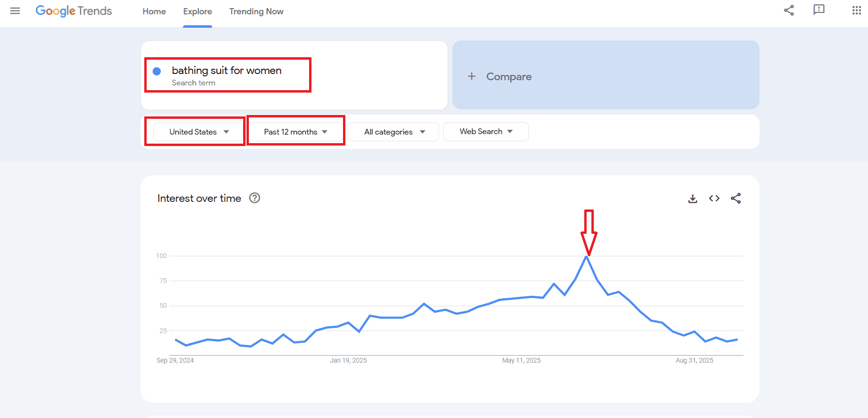Image resolution: width=868 pixels, height=418 pixels.
Task: Select the Explore tab
Action: point(197,11)
